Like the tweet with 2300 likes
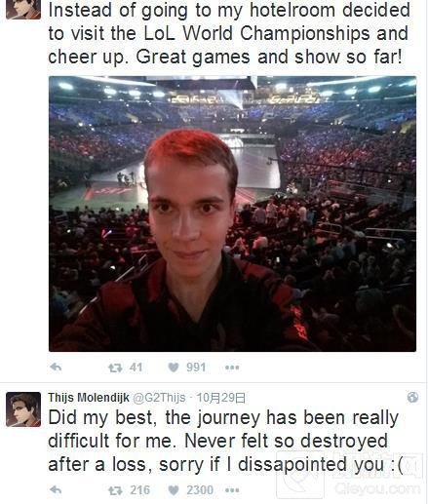 [x=174, y=490]
